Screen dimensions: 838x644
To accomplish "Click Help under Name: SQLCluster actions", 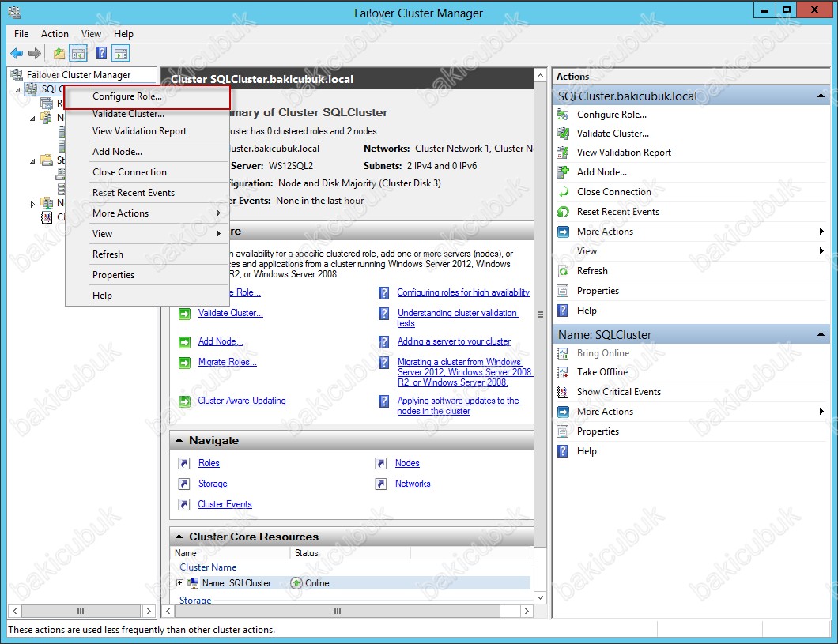I will (587, 451).
